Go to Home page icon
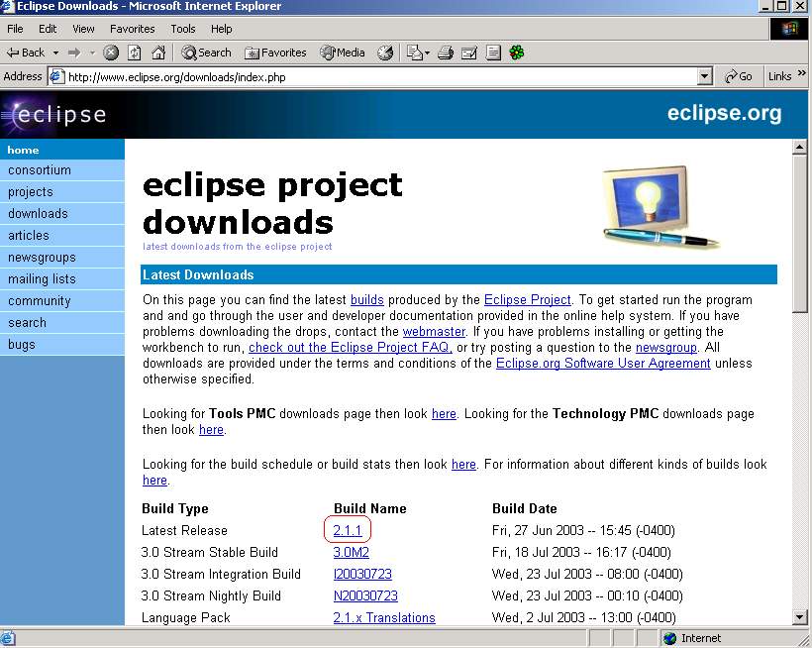The width and height of the screenshot is (812, 648). click(x=158, y=53)
